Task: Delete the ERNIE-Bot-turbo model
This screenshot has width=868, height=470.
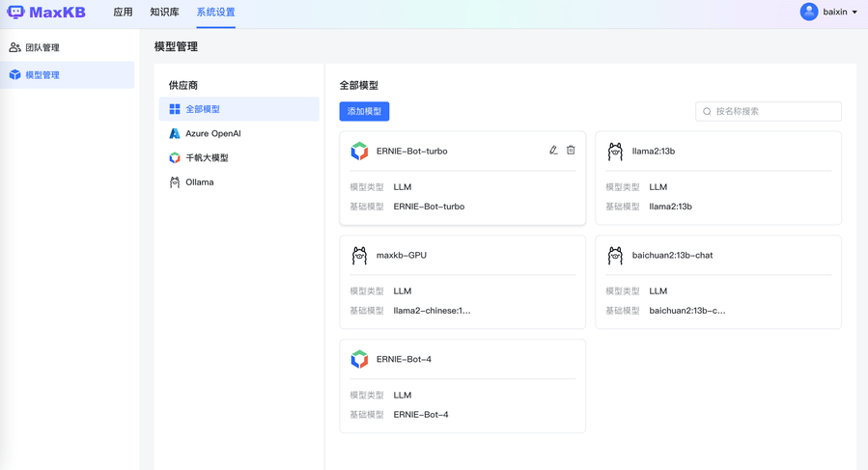Action: [571, 150]
